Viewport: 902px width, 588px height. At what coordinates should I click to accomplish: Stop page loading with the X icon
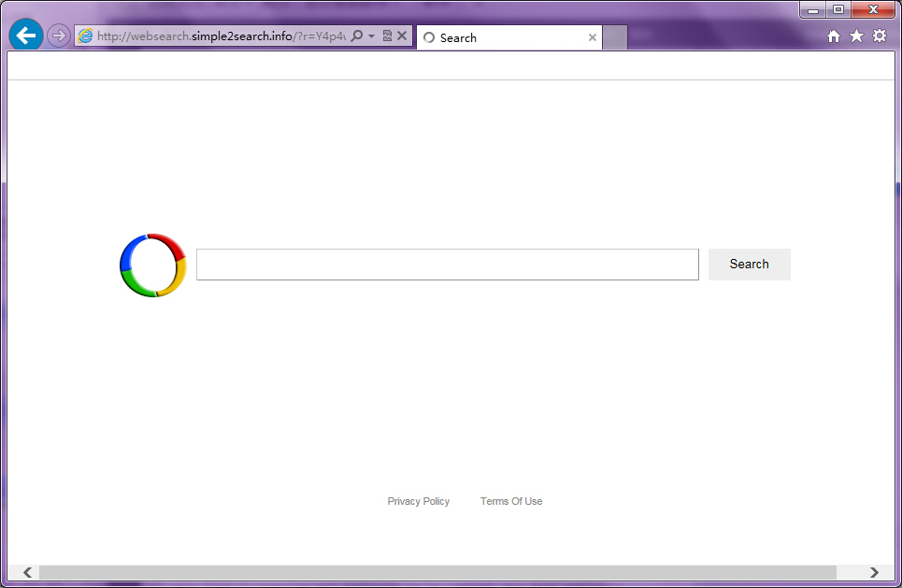click(402, 36)
